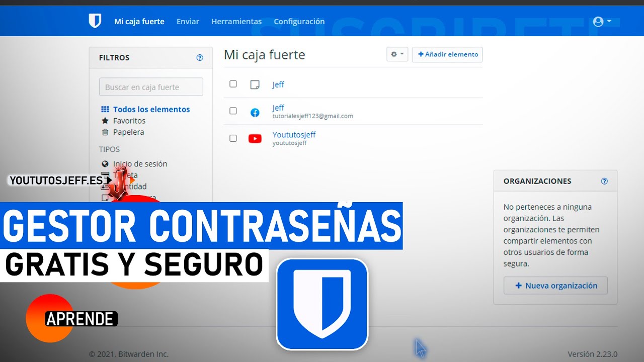Open the account profile dropdown
The height and width of the screenshot is (362, 644).
pyautogui.click(x=602, y=22)
